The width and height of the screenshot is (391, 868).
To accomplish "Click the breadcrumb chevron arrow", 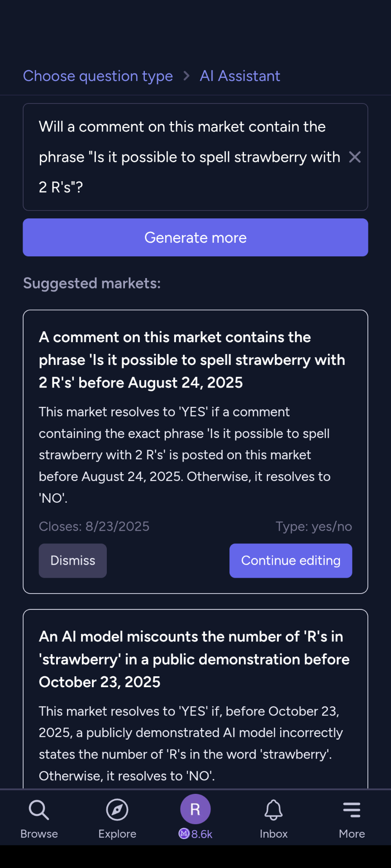I will [186, 76].
